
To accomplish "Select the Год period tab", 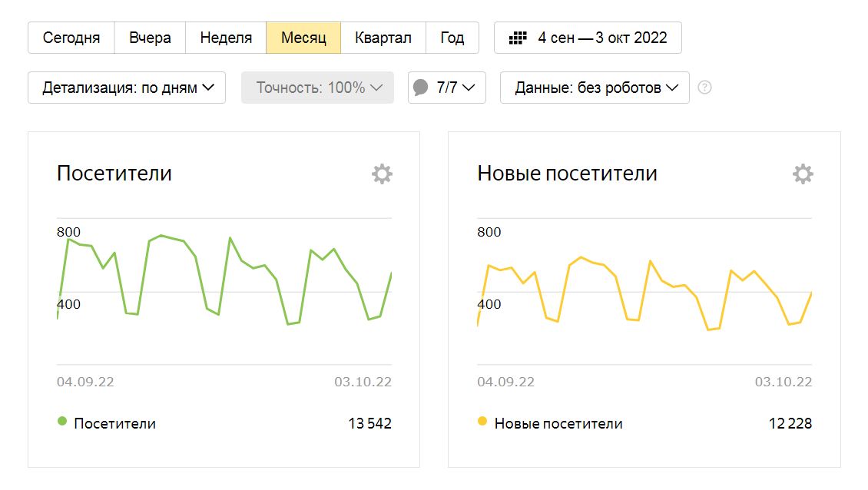I will (x=452, y=38).
